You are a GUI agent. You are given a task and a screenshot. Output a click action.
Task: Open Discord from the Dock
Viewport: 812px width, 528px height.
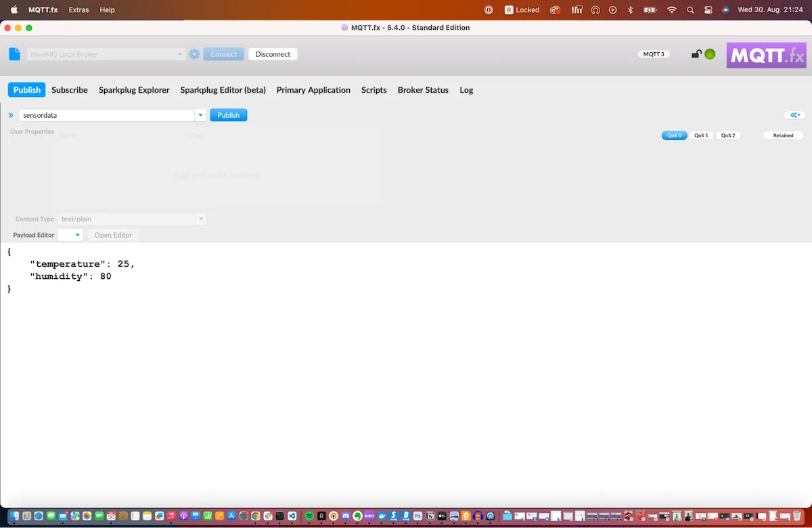pyautogui.click(x=345, y=516)
